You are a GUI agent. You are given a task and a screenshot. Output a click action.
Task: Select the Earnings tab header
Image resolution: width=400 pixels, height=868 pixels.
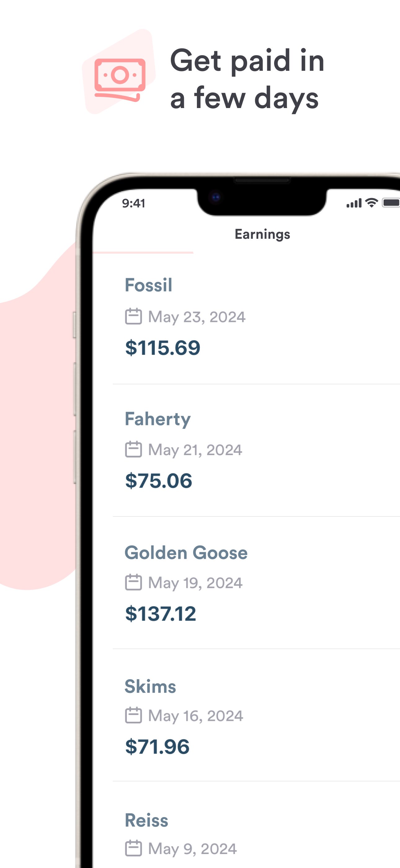click(262, 234)
